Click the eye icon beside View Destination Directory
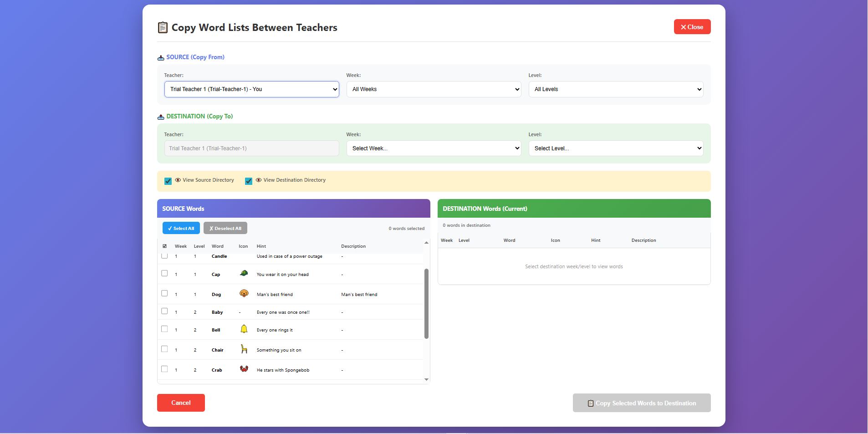 (259, 180)
